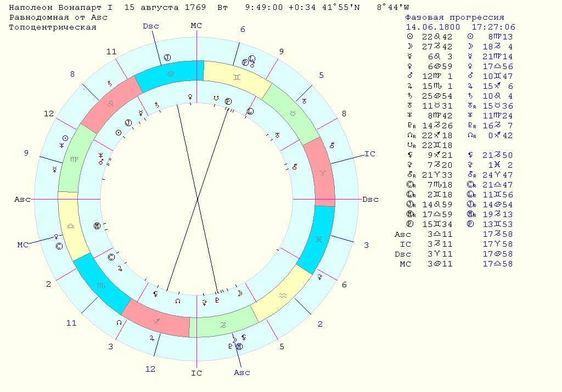Select the Aries glyph in the zodiac ring
The image size is (562, 392).
(x=323, y=173)
